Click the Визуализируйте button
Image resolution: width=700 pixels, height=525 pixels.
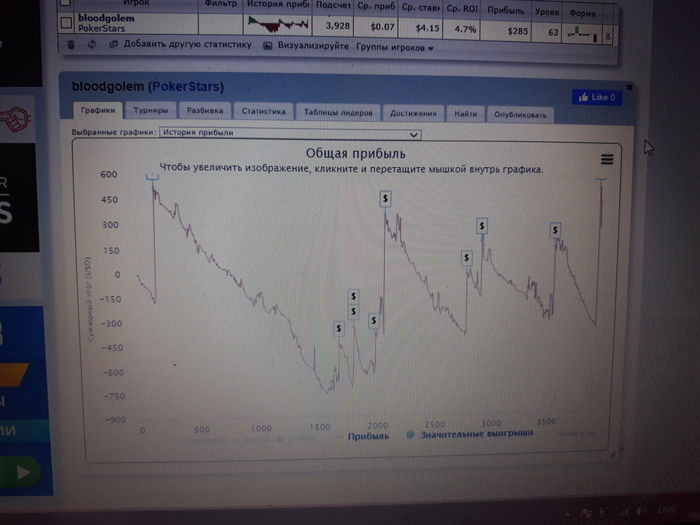(313, 46)
